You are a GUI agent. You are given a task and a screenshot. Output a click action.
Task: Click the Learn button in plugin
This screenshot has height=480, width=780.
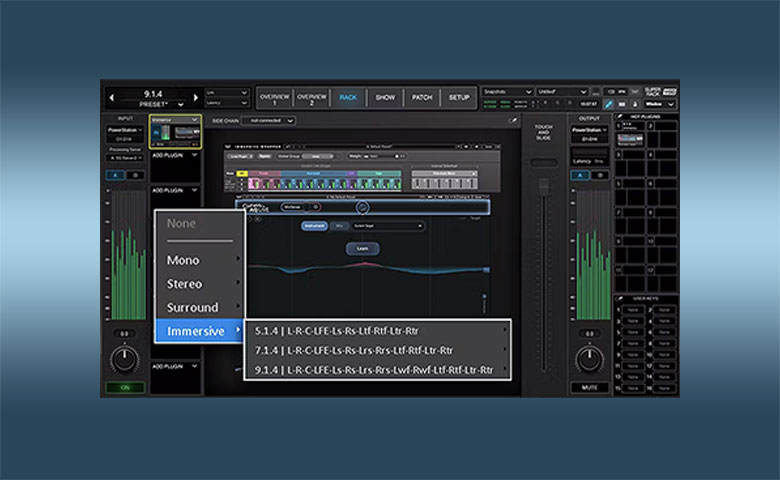pyautogui.click(x=362, y=248)
